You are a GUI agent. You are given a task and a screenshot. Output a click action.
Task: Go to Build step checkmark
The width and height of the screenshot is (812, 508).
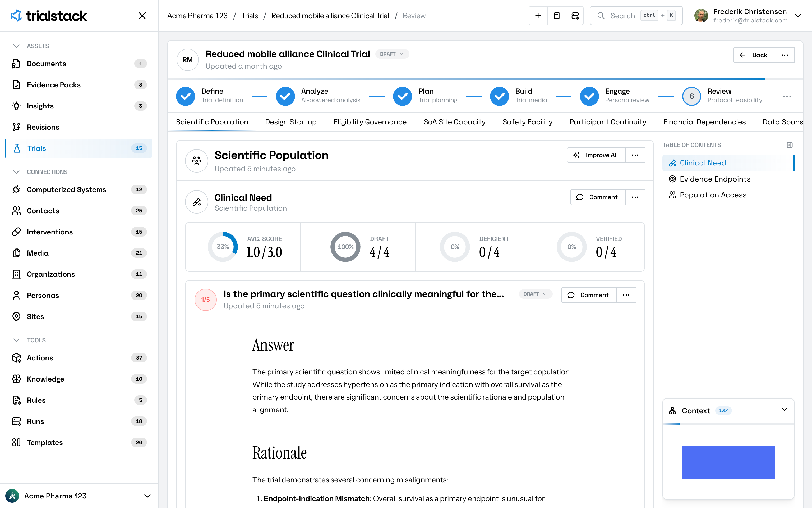pyautogui.click(x=499, y=96)
